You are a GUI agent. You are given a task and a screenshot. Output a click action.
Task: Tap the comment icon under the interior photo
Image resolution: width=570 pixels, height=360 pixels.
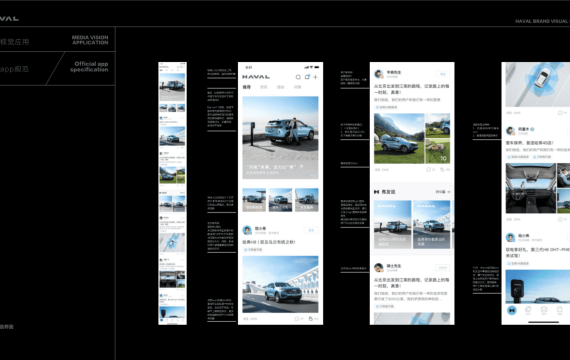click(x=560, y=220)
